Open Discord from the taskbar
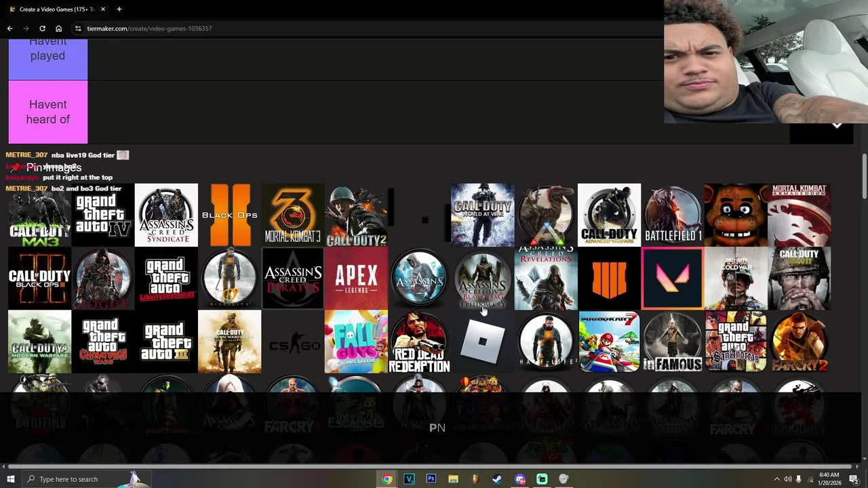Image resolution: width=868 pixels, height=488 pixels. 519,479
